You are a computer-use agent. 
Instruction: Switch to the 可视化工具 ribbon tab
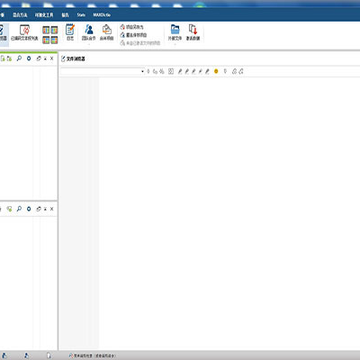point(44,15)
